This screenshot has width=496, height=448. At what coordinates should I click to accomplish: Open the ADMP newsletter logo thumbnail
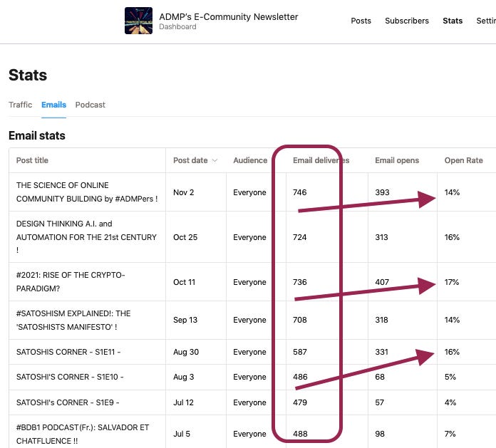click(x=138, y=21)
